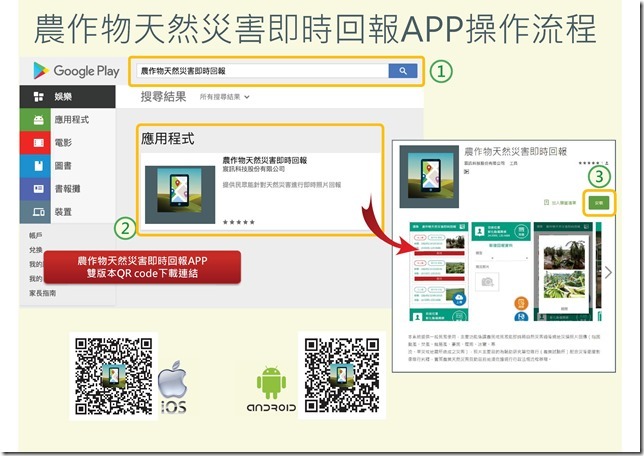Open the 農作物天然災害即時回報 result title
This screenshot has height=456, width=644.
[x=265, y=160]
